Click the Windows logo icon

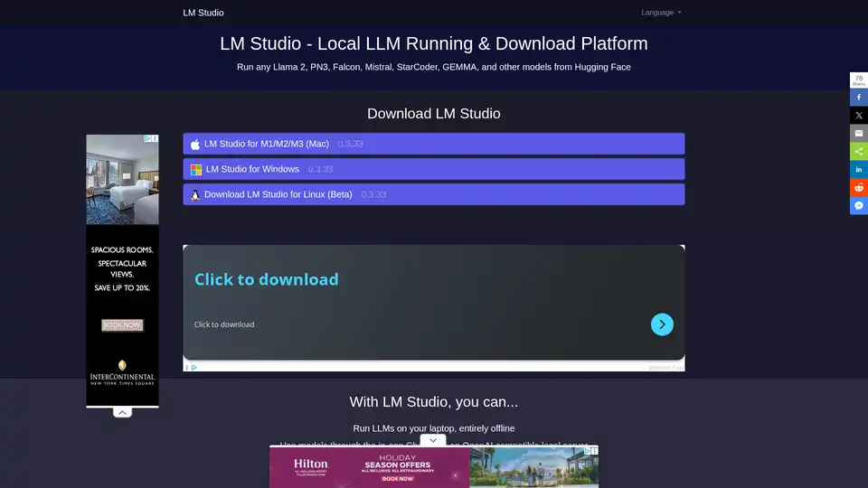point(196,170)
